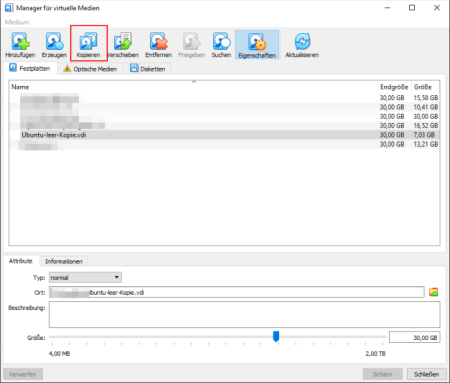Open the Typ dropdown set to normal
Viewport: 450px width, 383px height.
click(x=85, y=277)
